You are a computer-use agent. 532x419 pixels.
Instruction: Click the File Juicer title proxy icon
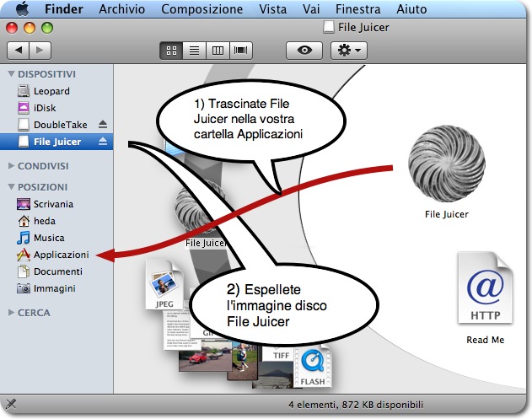tap(329, 27)
